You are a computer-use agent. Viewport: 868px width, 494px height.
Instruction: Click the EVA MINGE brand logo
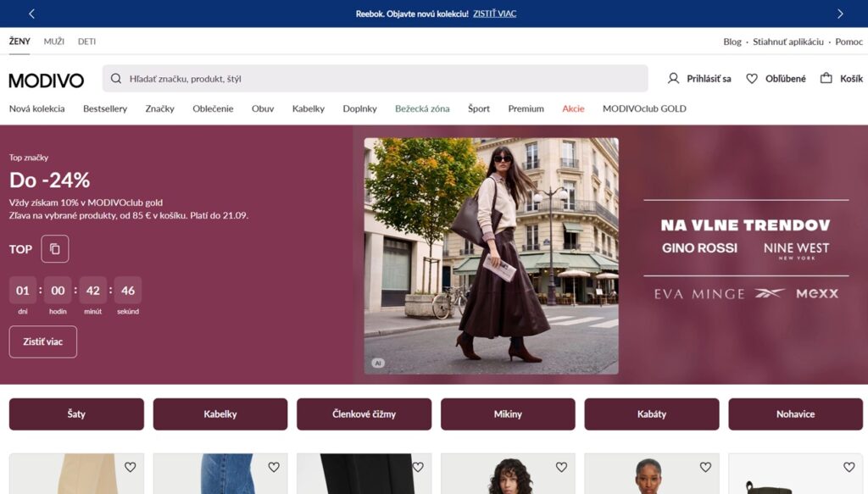coord(699,294)
